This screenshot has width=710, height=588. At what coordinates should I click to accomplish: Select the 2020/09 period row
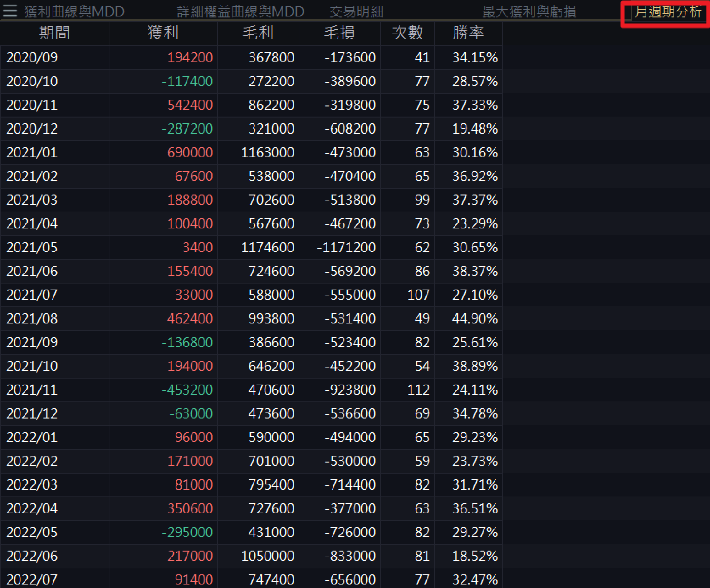click(x=32, y=57)
